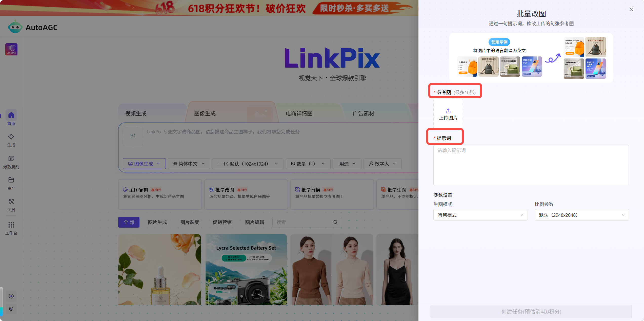Select the 图片编辑 filter tab
The image size is (644, 321).
pyautogui.click(x=255, y=222)
